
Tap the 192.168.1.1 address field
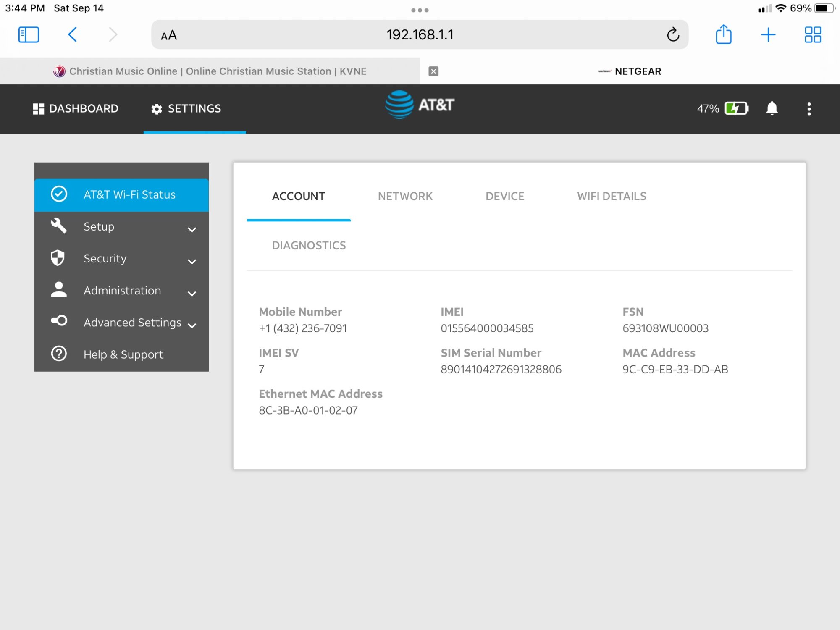[420, 34]
